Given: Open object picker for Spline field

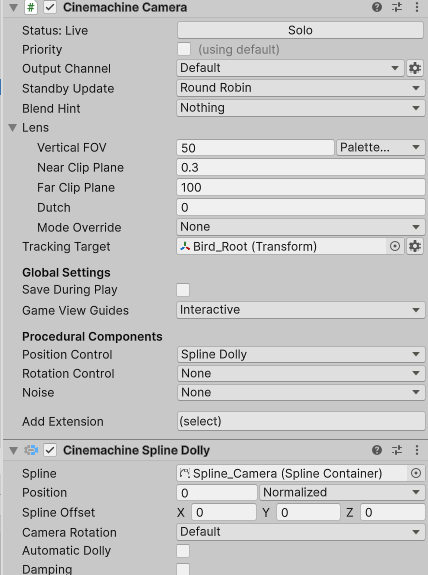Looking at the screenshot, I should (416, 473).
